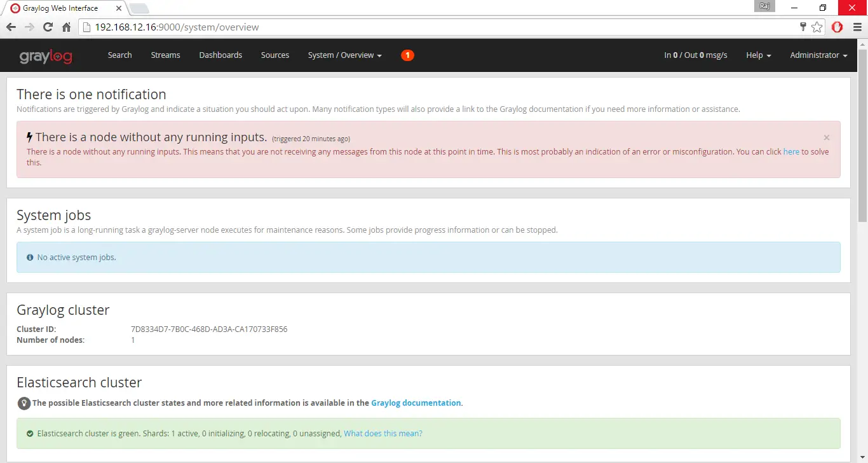Open the Search page
The height and width of the screenshot is (463, 868).
tap(119, 55)
